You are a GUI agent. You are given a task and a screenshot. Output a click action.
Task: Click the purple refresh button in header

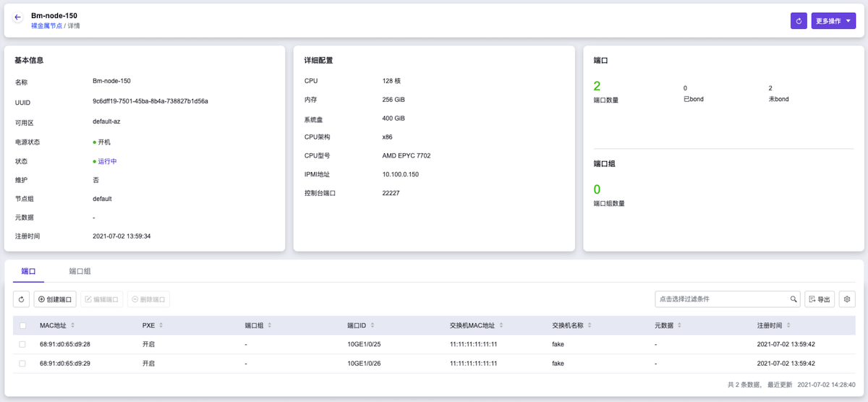799,21
